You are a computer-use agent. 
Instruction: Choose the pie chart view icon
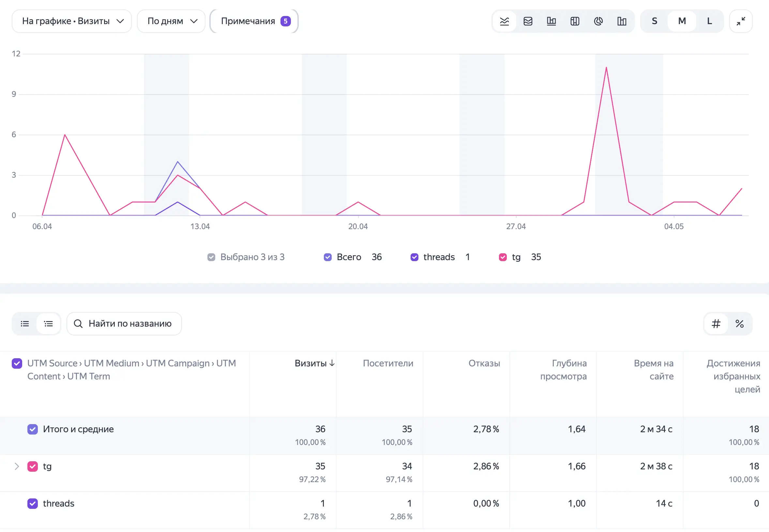point(598,21)
